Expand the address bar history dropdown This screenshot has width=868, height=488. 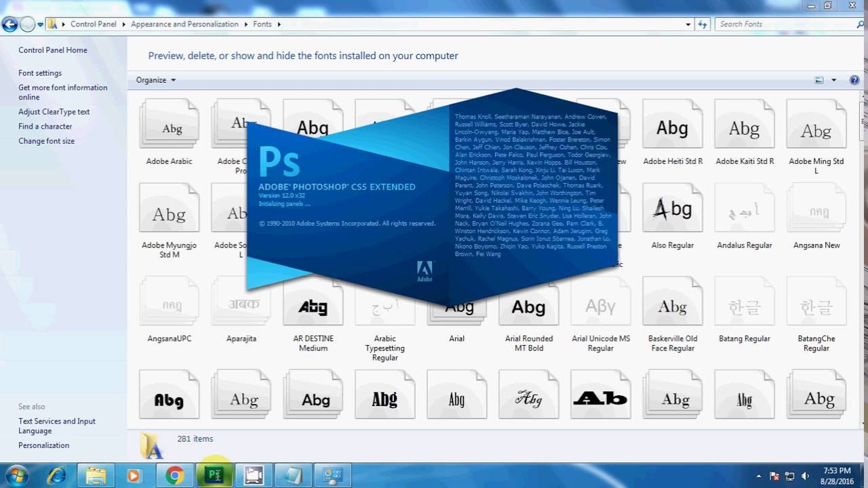(x=688, y=24)
